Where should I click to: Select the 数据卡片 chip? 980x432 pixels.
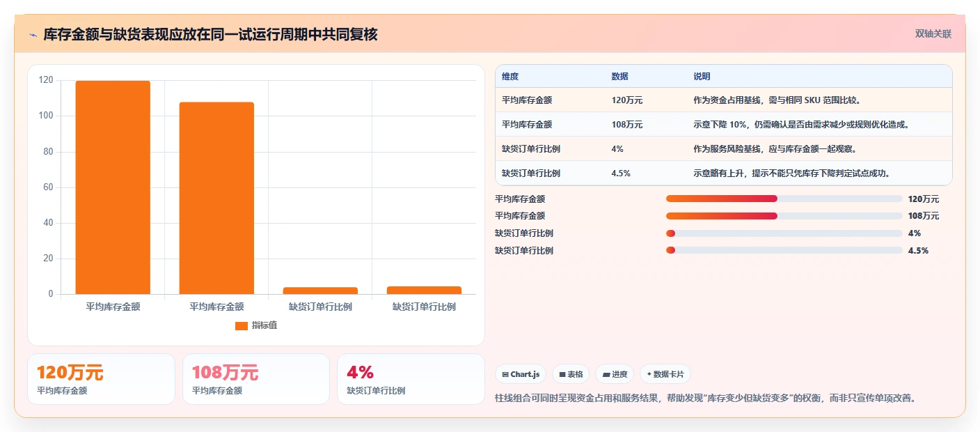pyautogui.click(x=665, y=374)
